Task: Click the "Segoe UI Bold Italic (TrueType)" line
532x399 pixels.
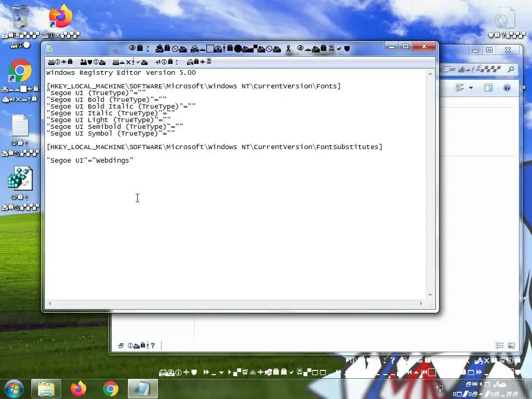Action: click(121, 107)
